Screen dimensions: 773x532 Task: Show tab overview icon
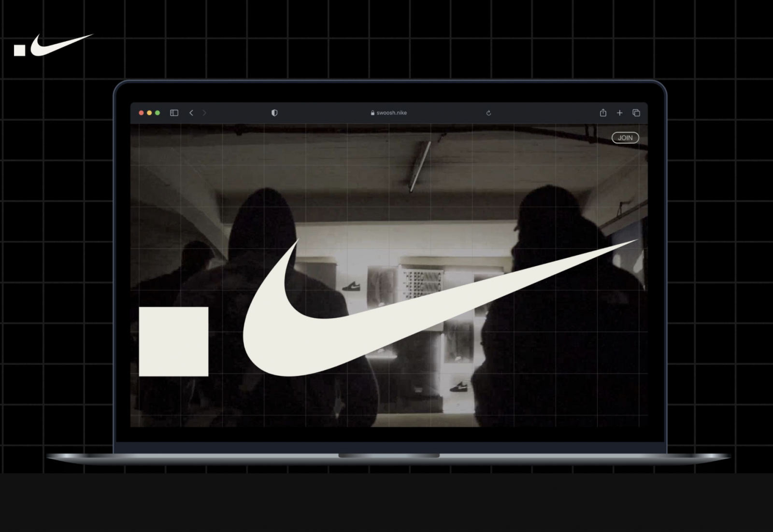[636, 113]
